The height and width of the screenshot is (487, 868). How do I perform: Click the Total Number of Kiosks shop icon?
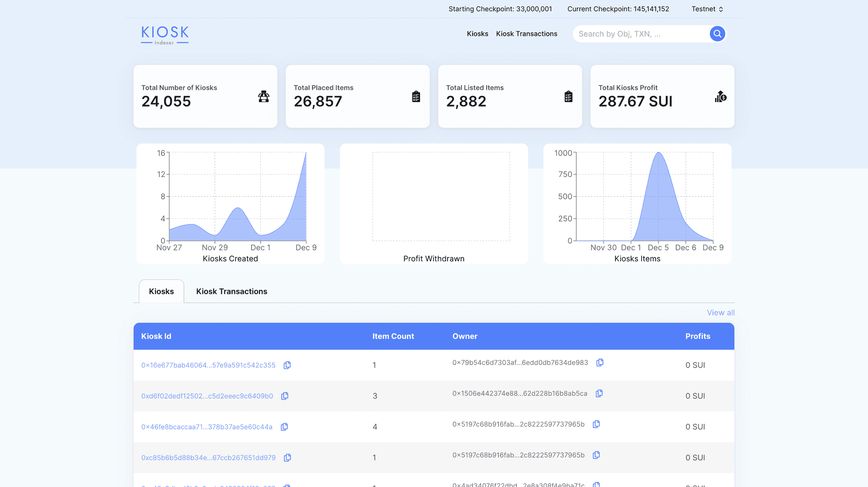[264, 97]
